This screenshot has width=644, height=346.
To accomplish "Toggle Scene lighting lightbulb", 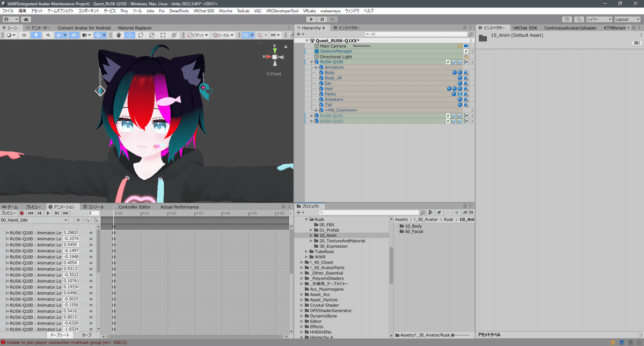I will tap(36, 35).
